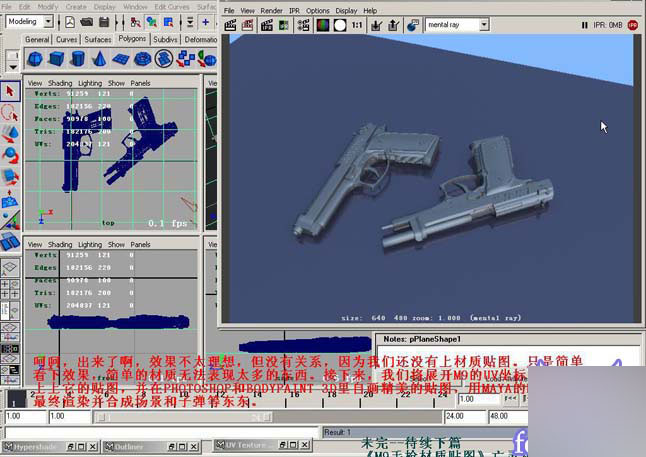The width and height of the screenshot is (646, 457).
Task: Open shelf options arrow menu
Action: [x=13, y=66]
